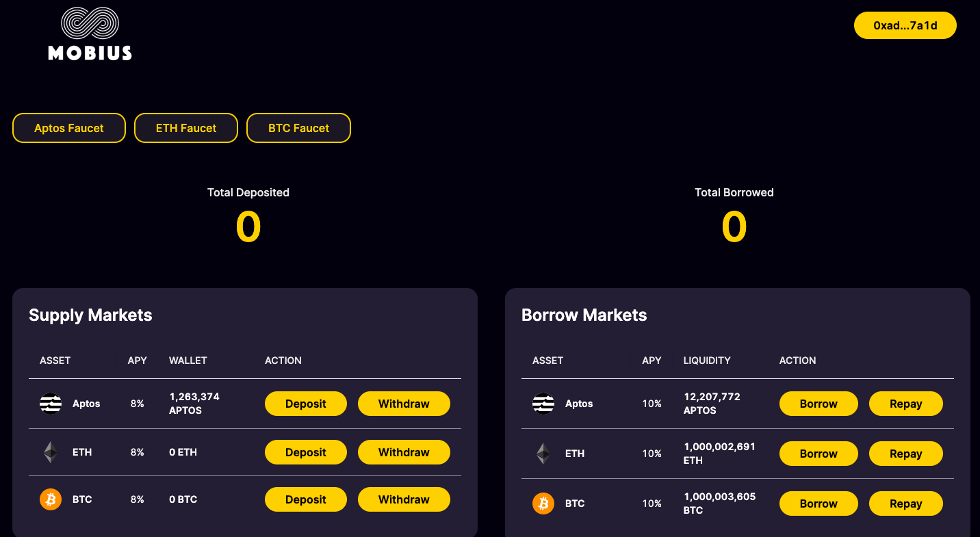Deposit BTC in Supply Markets
Image resolution: width=980 pixels, height=537 pixels.
tap(305, 499)
